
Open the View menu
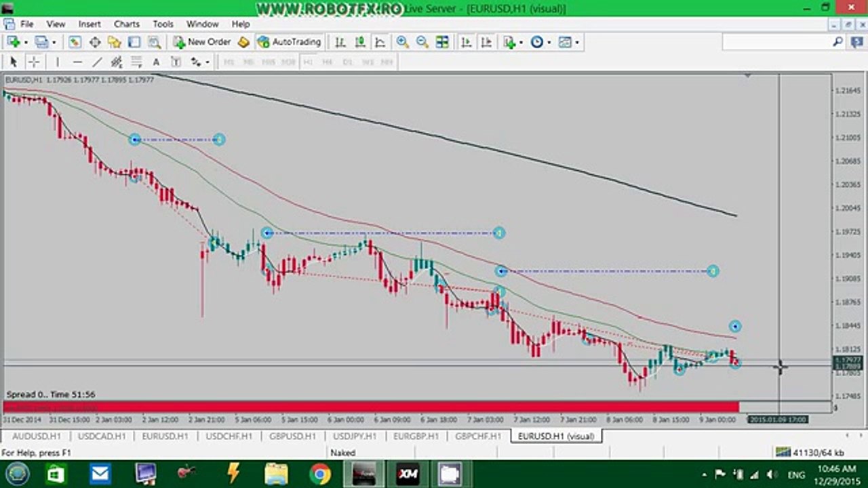click(56, 24)
